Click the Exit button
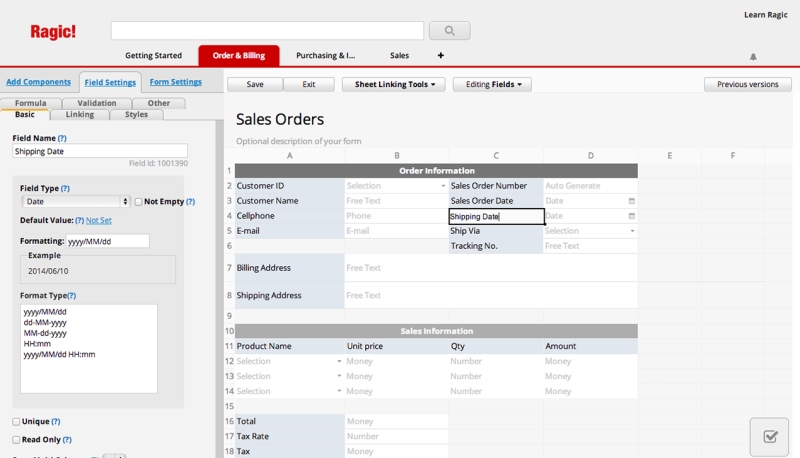Image resolution: width=800 pixels, height=458 pixels. pyautogui.click(x=309, y=84)
